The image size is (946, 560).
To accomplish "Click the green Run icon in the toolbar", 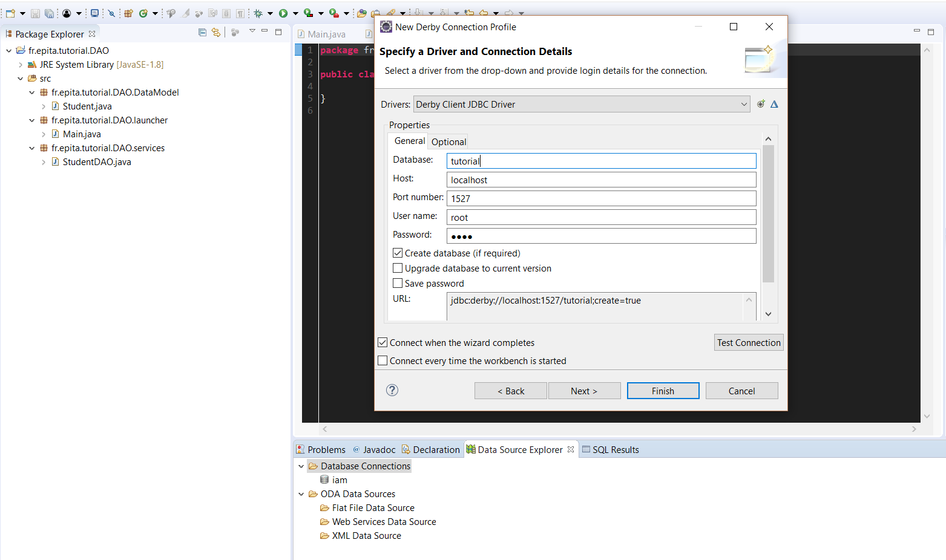I will (x=283, y=13).
